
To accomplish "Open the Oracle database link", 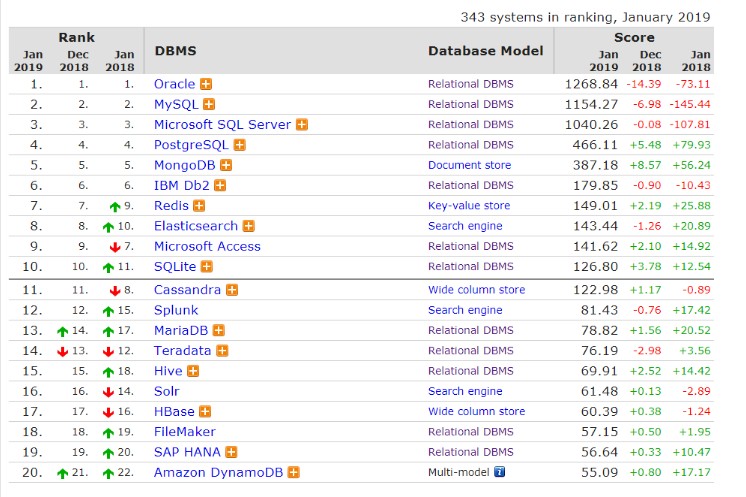I will coord(174,84).
